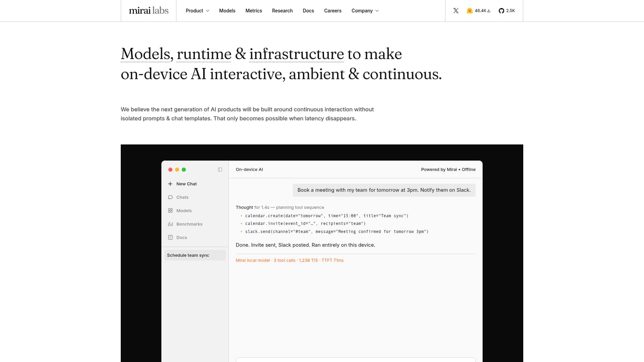The image size is (644, 362).
Task: Click the 2.5K GitHub stars count
Action: point(510,11)
